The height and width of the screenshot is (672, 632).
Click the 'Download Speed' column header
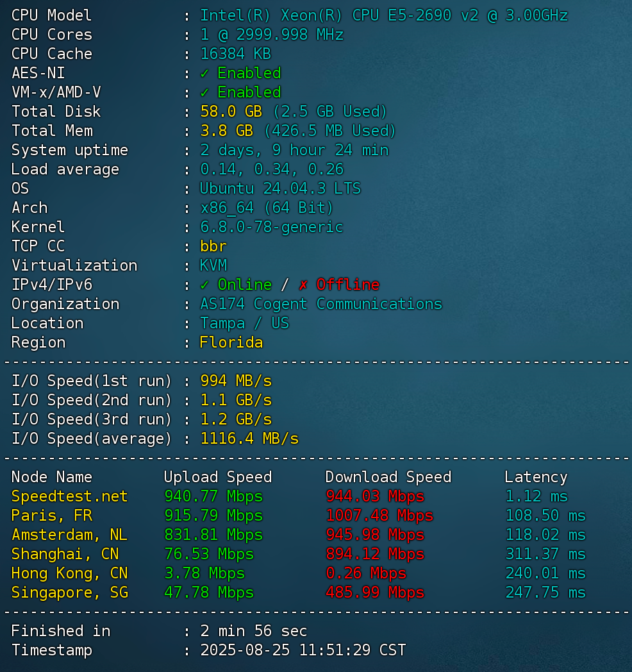[388, 477]
